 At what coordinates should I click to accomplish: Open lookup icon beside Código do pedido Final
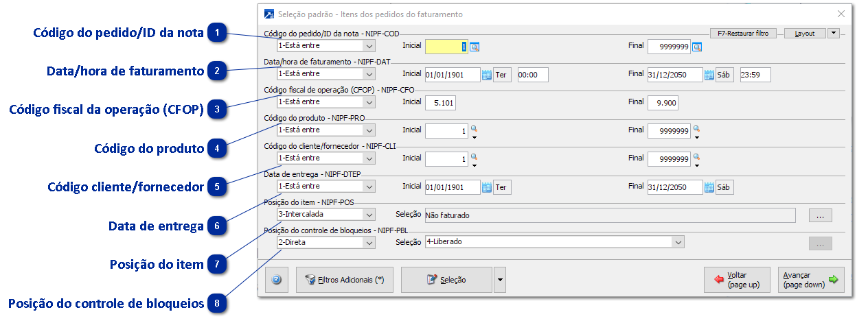[697, 47]
